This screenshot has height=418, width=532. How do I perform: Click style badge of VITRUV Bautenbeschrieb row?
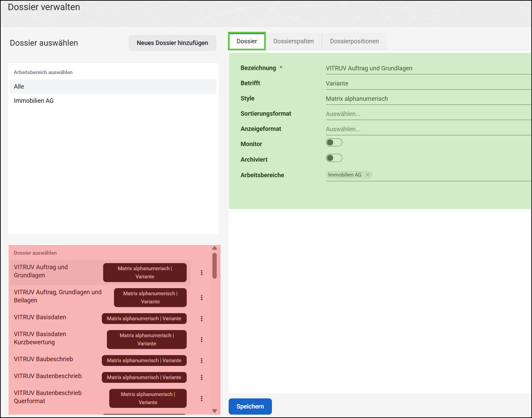pyautogui.click(x=144, y=377)
